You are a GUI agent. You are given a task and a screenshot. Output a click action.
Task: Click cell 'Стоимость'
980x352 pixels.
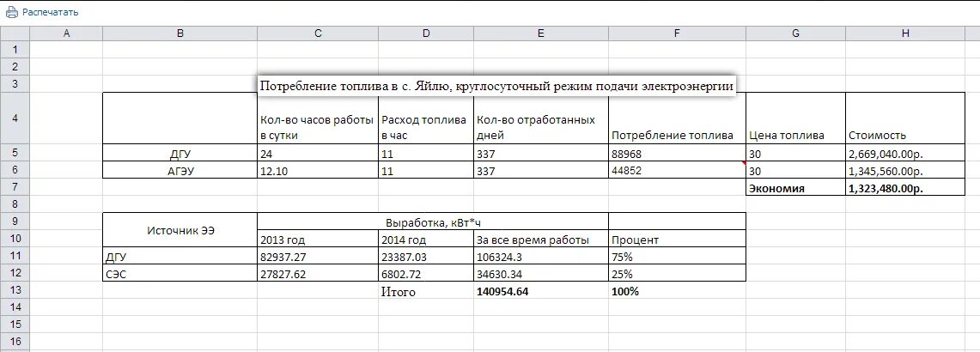905,118
